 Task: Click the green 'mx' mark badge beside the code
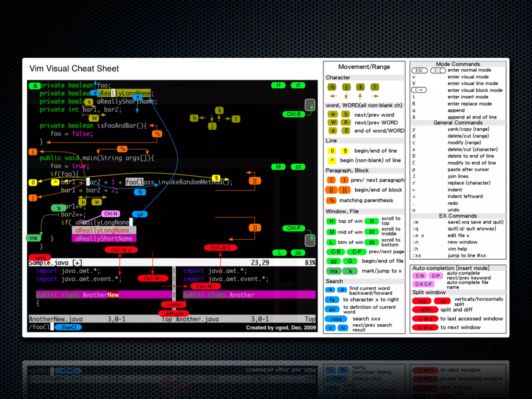click(x=33, y=238)
